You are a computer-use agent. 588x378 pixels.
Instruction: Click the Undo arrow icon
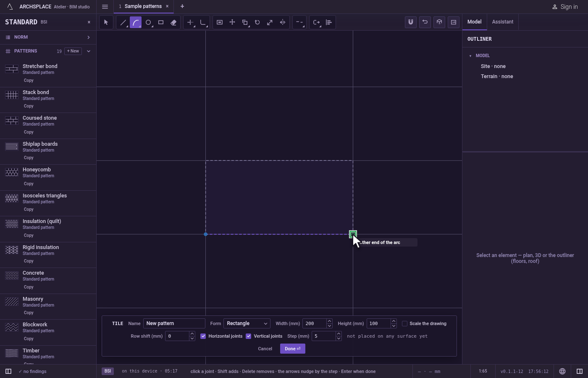[x=425, y=22]
